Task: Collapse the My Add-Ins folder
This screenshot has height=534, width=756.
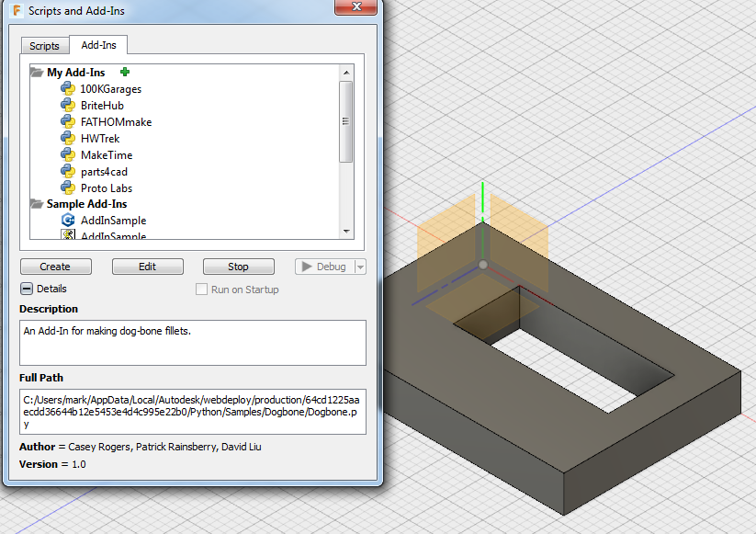Action: 37,73
